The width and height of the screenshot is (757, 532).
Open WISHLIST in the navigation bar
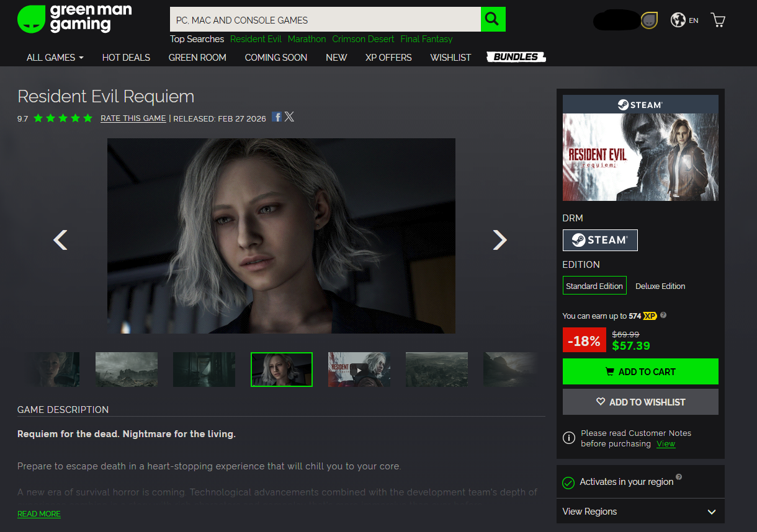450,57
